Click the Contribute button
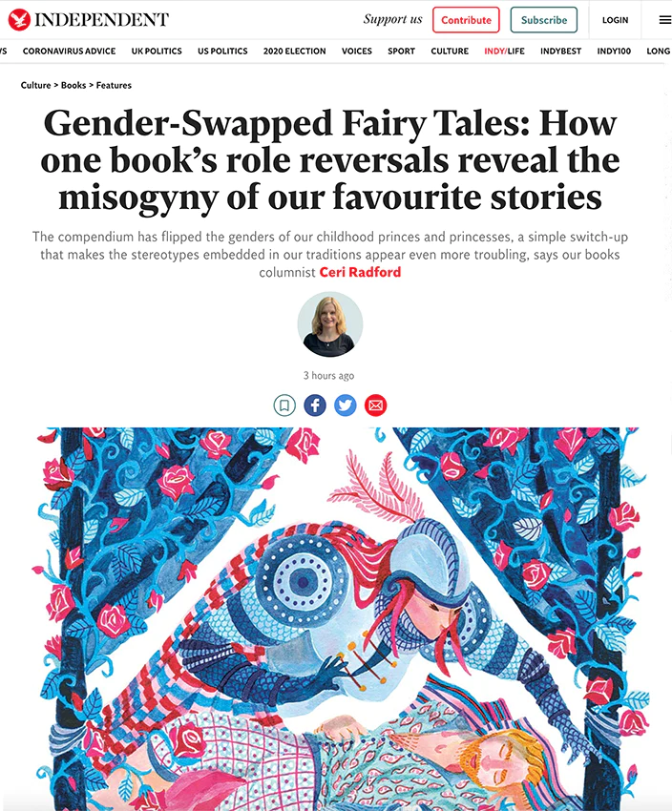The width and height of the screenshot is (672, 811). 466,20
